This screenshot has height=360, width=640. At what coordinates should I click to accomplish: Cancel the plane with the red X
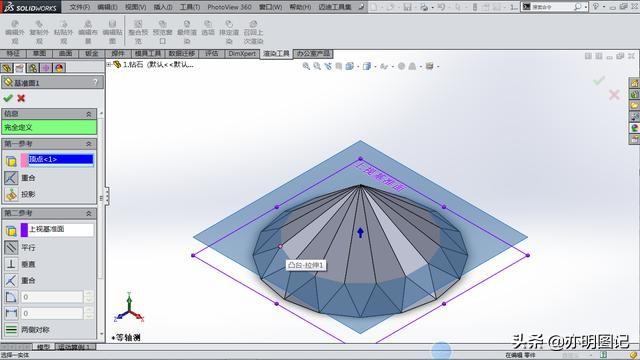tap(21, 98)
